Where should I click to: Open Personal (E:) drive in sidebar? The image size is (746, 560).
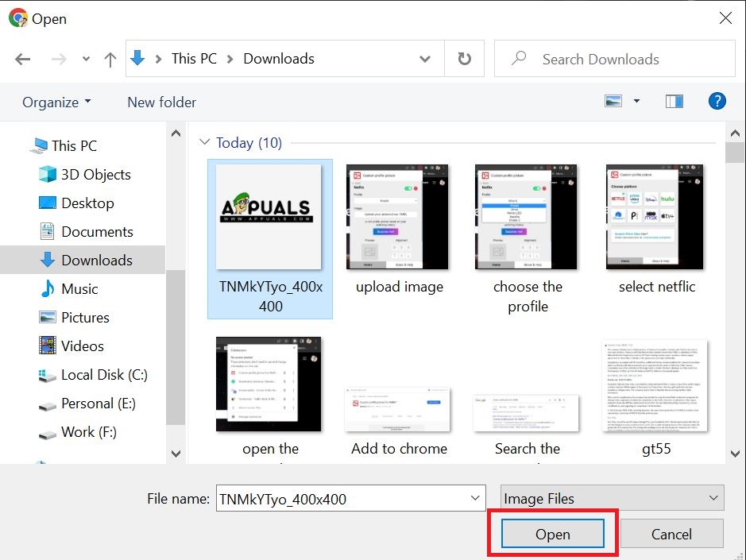coord(99,404)
